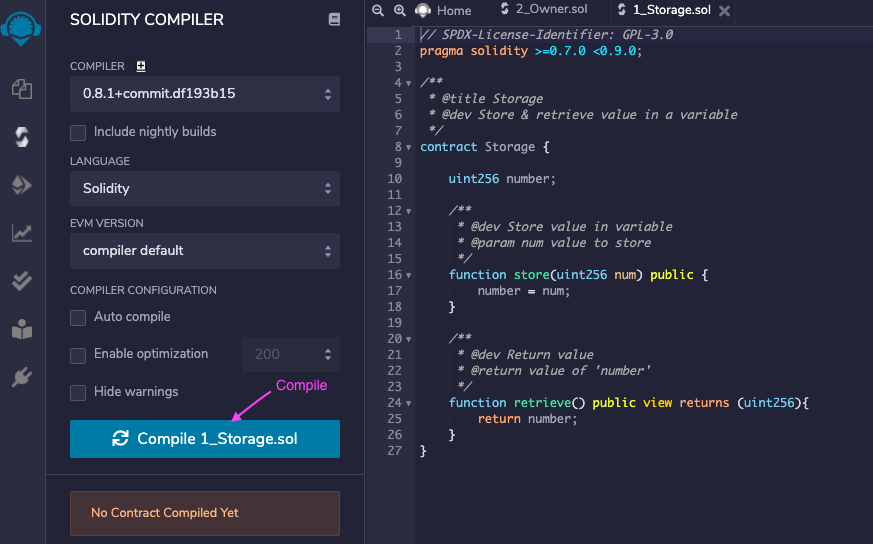873x544 pixels.
Task: Open the LearnEth book sidebar icon
Action: pos(22,329)
